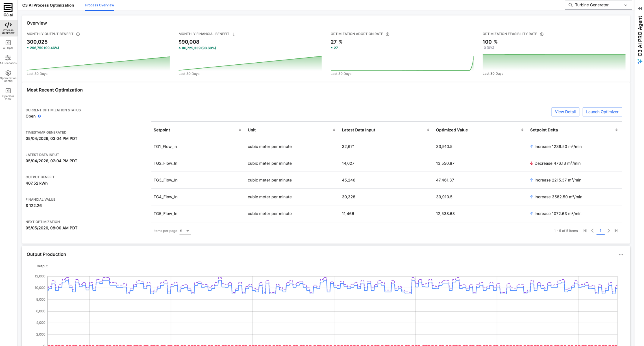Click the Open status indicator icon

(39, 116)
